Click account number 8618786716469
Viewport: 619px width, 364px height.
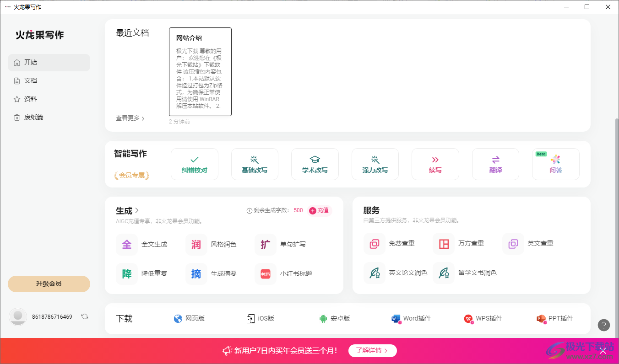[x=52, y=317]
